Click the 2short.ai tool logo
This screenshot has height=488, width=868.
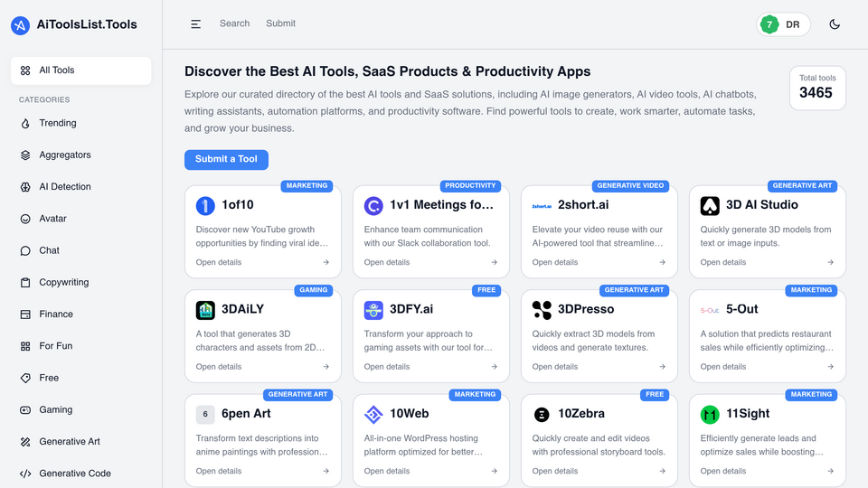[x=542, y=206]
